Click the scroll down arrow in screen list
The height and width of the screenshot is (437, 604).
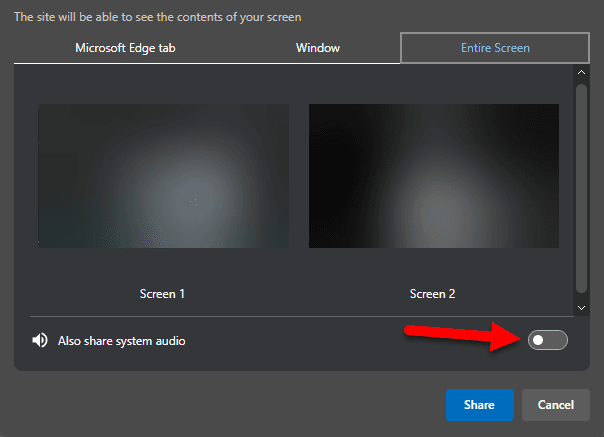pyautogui.click(x=581, y=308)
